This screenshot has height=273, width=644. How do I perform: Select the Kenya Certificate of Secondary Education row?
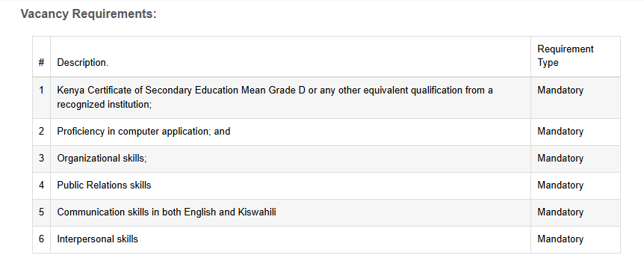pos(326,97)
